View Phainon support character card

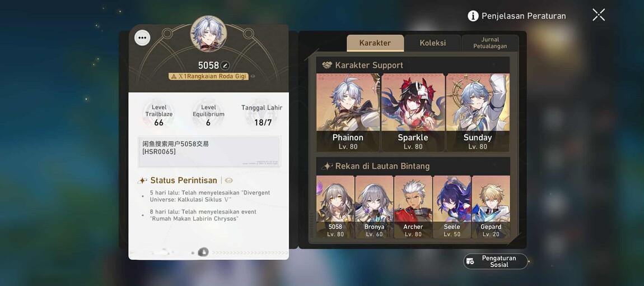pyautogui.click(x=348, y=112)
